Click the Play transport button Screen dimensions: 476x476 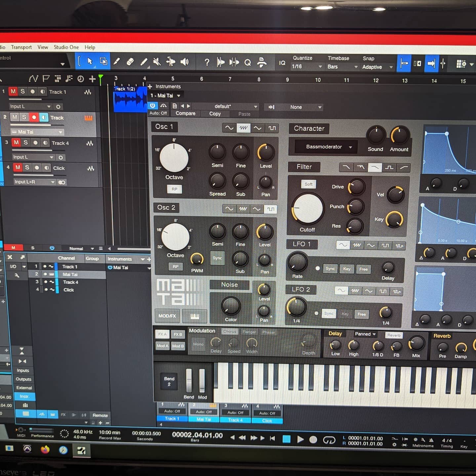[300, 439]
